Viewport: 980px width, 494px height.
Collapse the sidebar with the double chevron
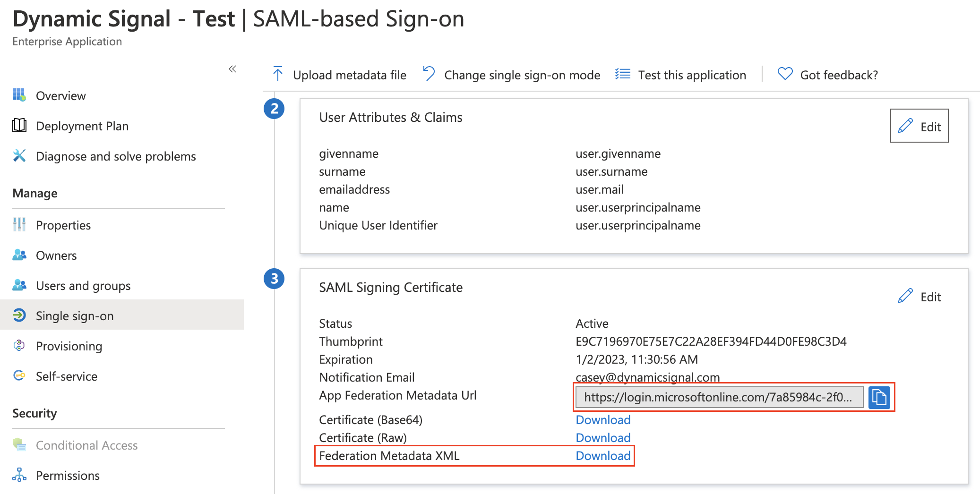click(x=232, y=69)
